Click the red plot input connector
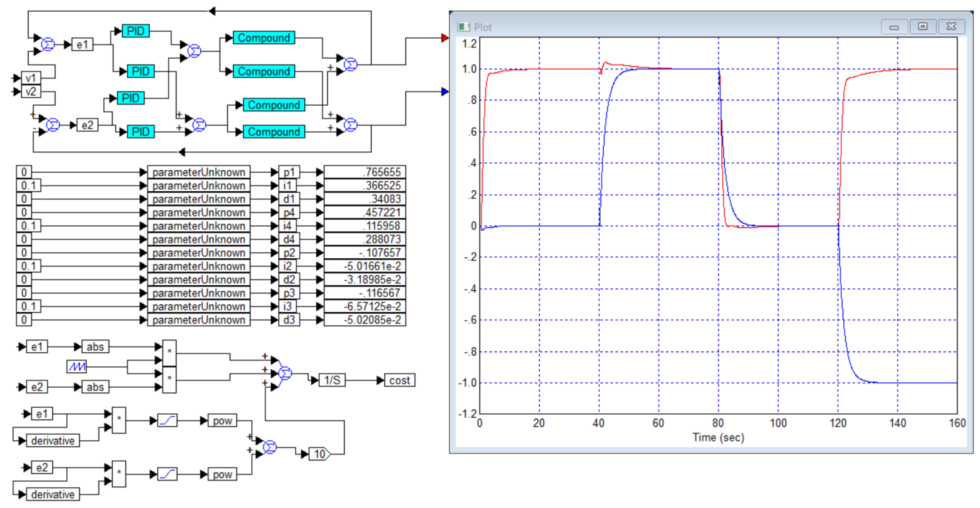This screenshot has height=508, width=980. 445,38
